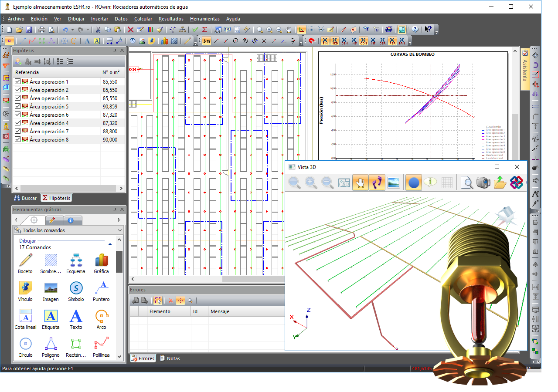
Task: Uncheck Área operación 1 checkbox
Action: click(17, 81)
